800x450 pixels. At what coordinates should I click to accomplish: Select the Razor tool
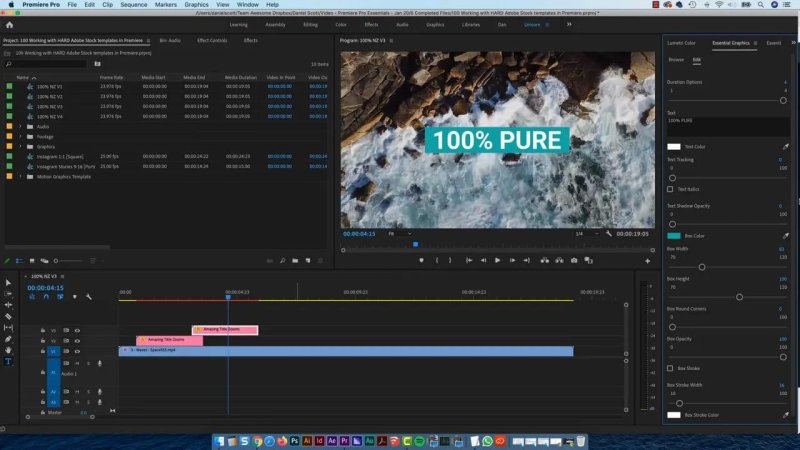click(x=8, y=316)
